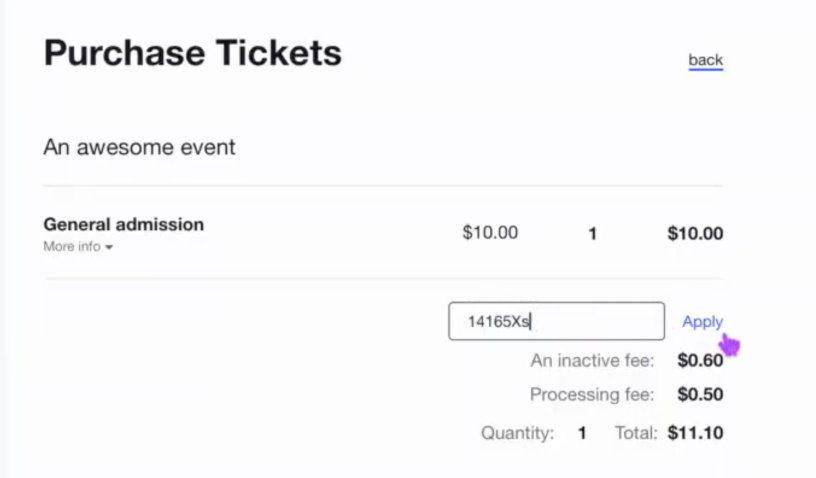Focus the promo code input field
816x478 pixels.
point(590,321)
